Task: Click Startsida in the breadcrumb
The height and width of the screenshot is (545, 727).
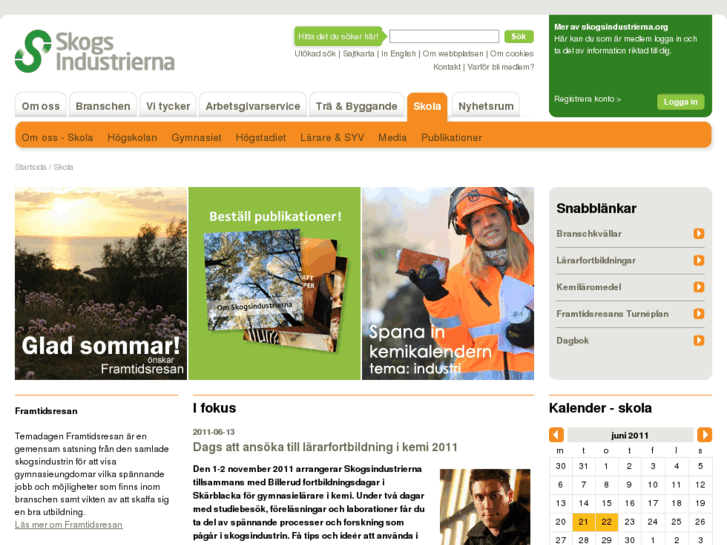Action: coord(31,167)
